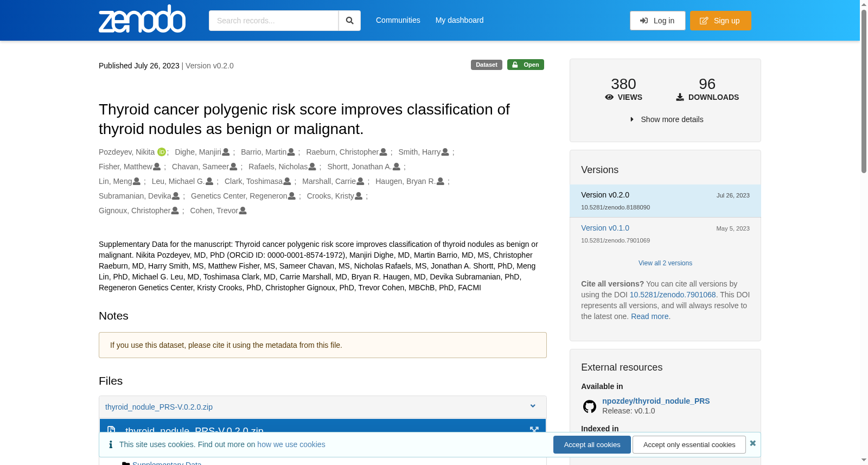This screenshot has height=465, width=868.
Task: Click the person icon beside Cohen, Trevor
Action: pos(242,211)
